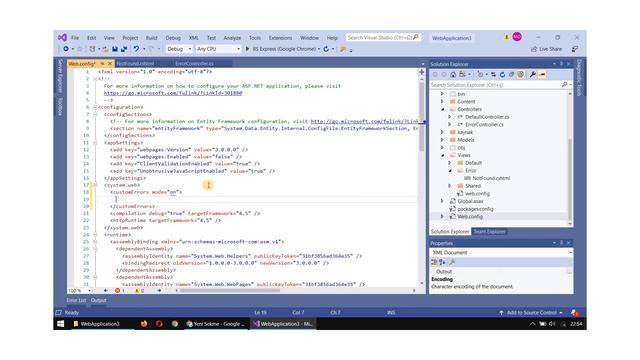The height and width of the screenshot is (360, 640).
Task: Click the Search Solution Explorer input field
Action: [496, 85]
